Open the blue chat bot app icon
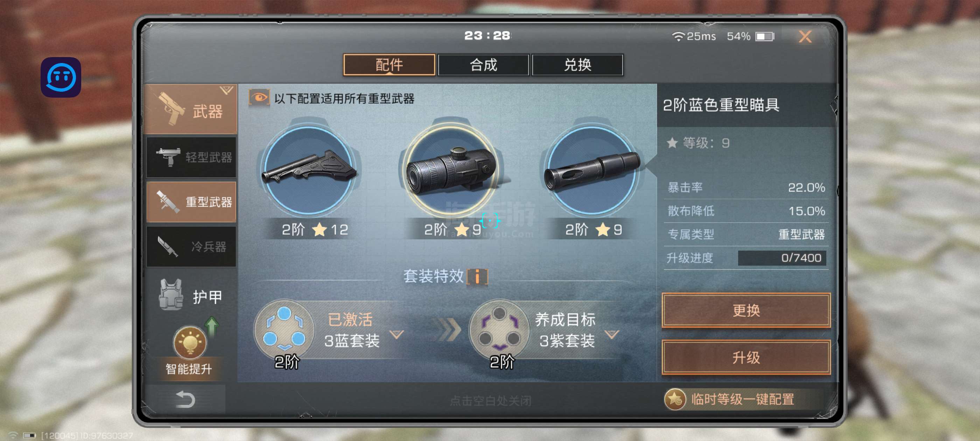Screen dimensions: 980x441 pyautogui.click(x=61, y=77)
